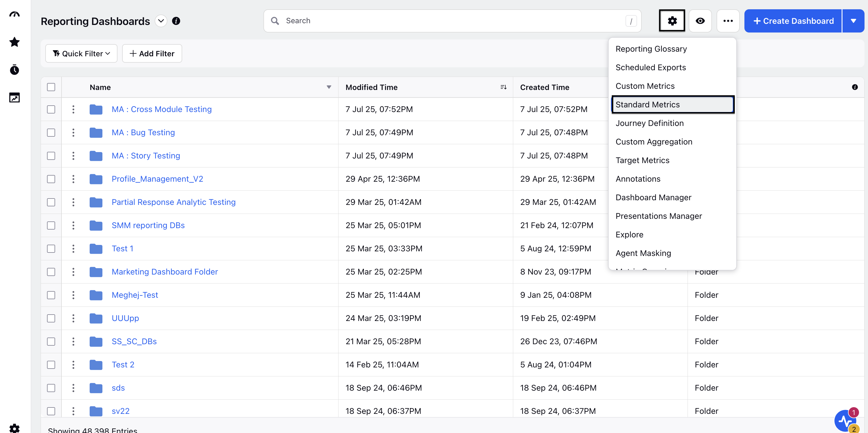Open the settings gear menu in the header
This screenshot has width=868, height=433.
(x=672, y=21)
